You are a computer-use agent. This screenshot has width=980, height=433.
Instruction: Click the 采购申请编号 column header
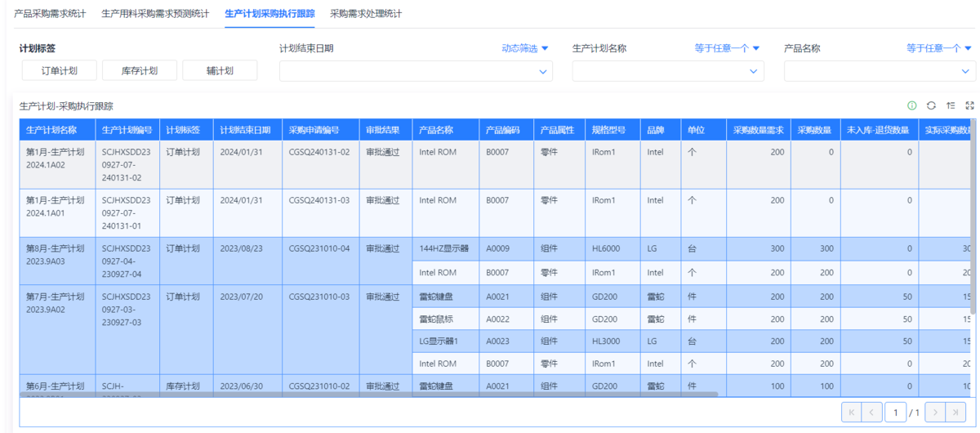coord(320,130)
